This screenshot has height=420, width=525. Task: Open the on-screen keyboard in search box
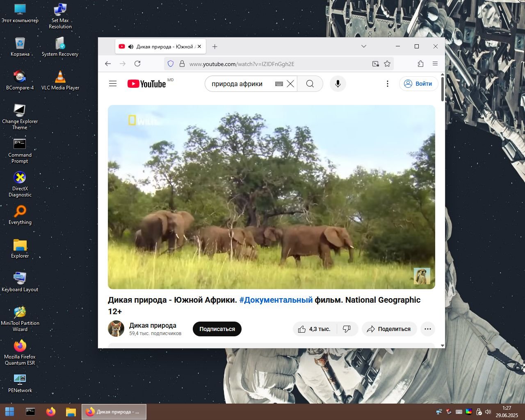(x=279, y=84)
